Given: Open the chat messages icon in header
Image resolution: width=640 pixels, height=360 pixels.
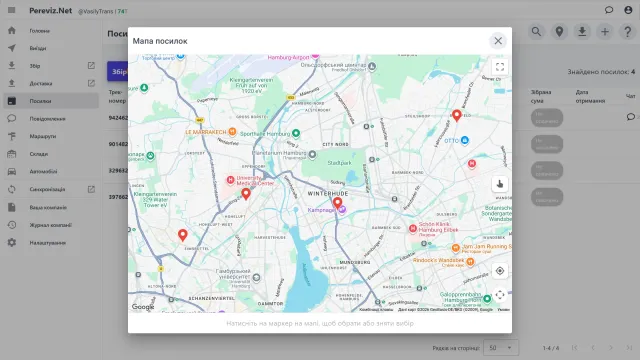Looking at the screenshot, I should tap(609, 10).
